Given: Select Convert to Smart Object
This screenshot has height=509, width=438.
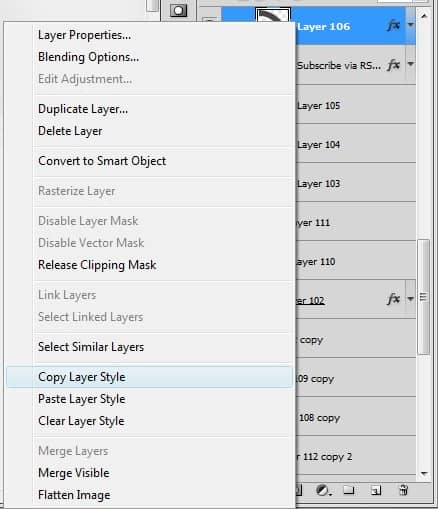Looking at the screenshot, I should (x=102, y=161).
